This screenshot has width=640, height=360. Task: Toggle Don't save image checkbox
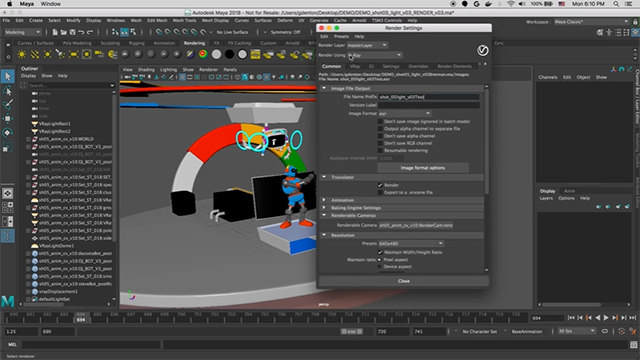(x=380, y=122)
